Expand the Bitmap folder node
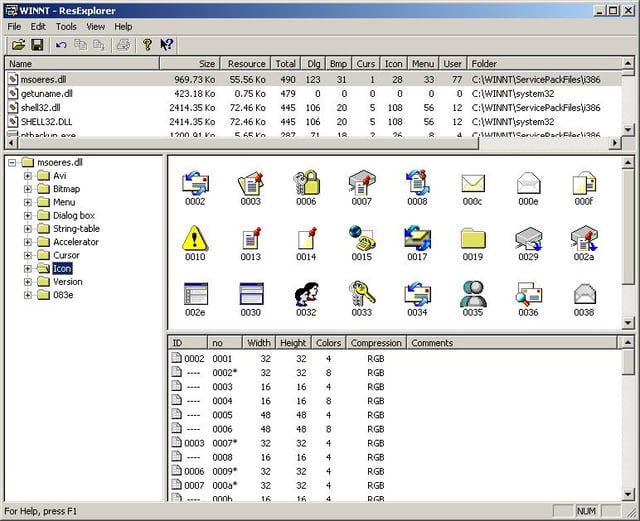640x521 pixels. (27, 189)
